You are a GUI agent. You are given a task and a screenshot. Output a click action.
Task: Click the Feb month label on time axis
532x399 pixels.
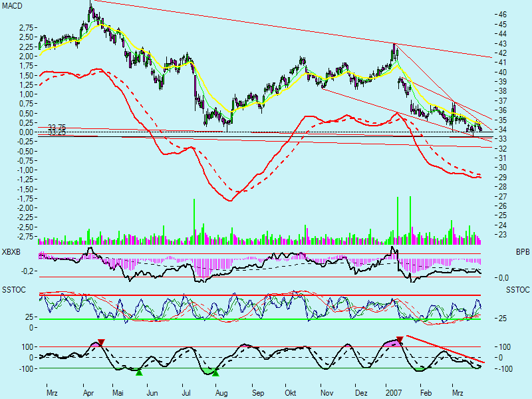click(423, 393)
